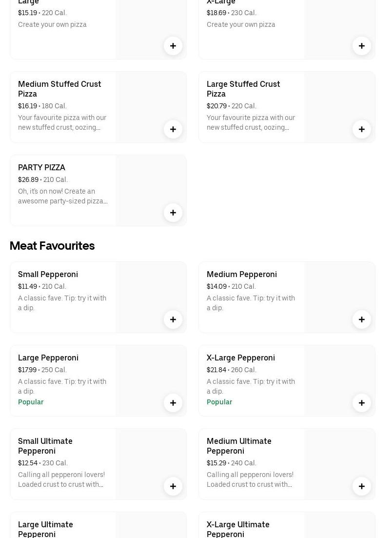392x538 pixels.
Task: Add PARTY PIZZA with plus icon
Action: pyautogui.click(x=173, y=213)
